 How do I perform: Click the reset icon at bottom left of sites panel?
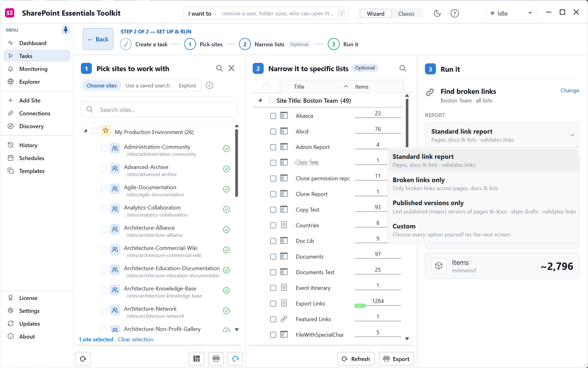(83, 359)
